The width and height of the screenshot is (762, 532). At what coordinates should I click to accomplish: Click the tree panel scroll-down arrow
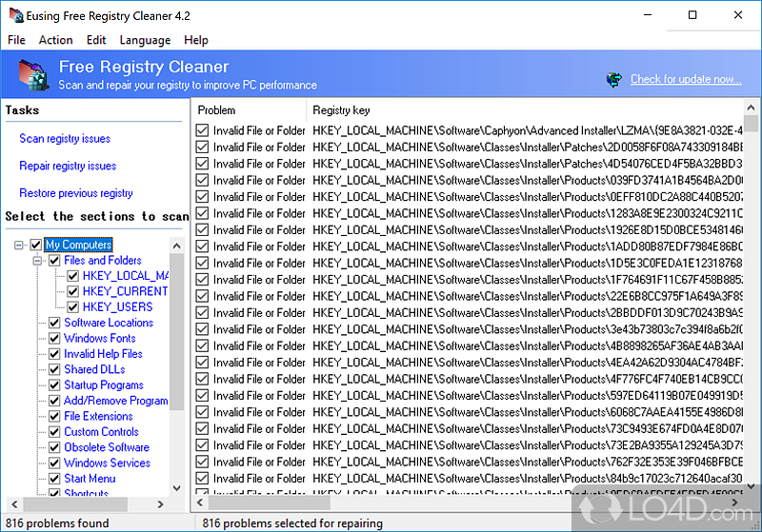pyautogui.click(x=176, y=487)
